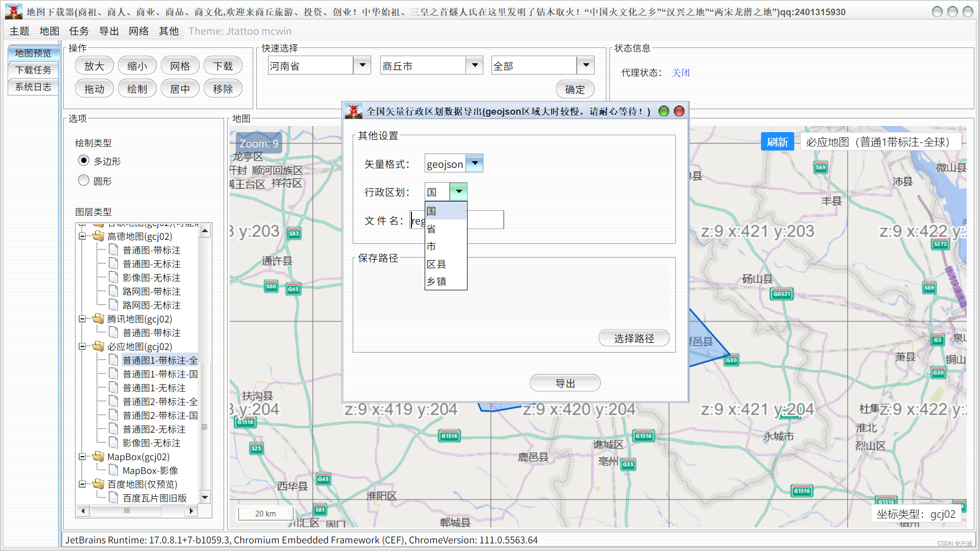Click the red dialog close circle icon
The width and height of the screenshot is (980, 551).
679,111
